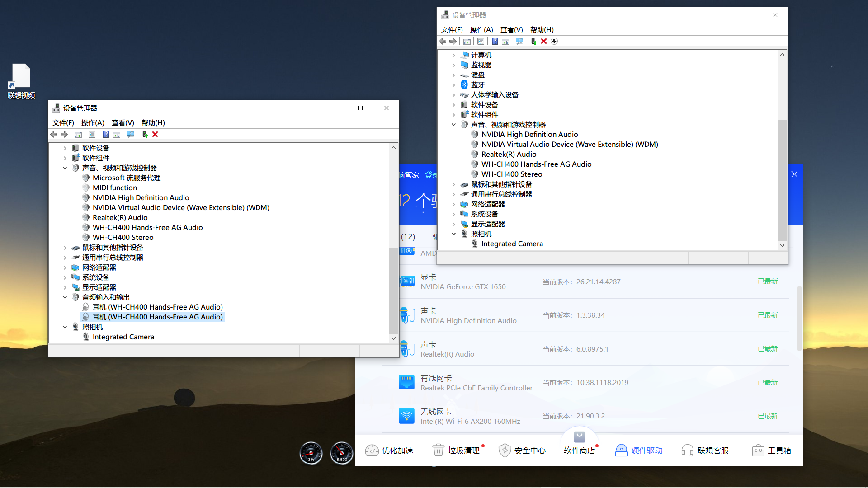Open 操作(A) menu in left Device Manager
This screenshot has height=488, width=868.
93,123
